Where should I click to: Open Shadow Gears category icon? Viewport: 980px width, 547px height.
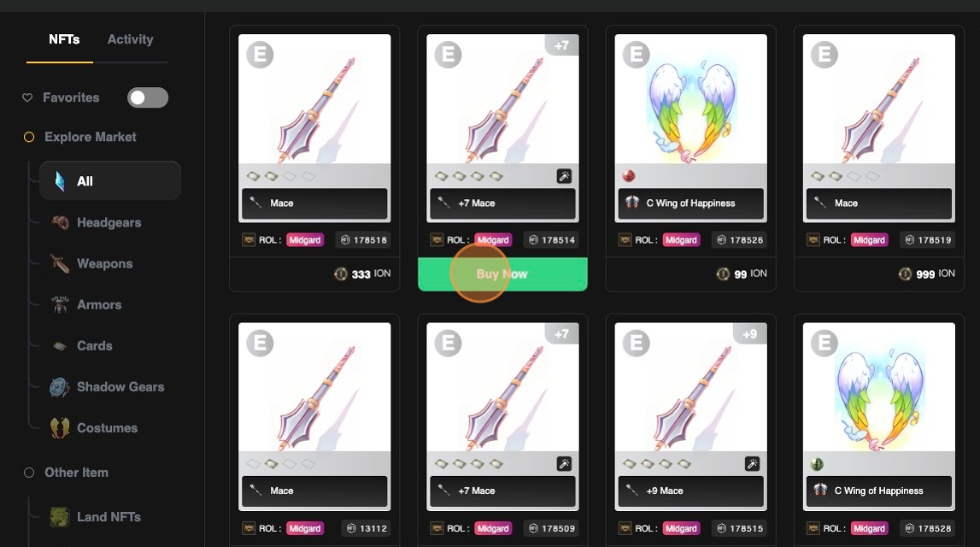tap(60, 387)
